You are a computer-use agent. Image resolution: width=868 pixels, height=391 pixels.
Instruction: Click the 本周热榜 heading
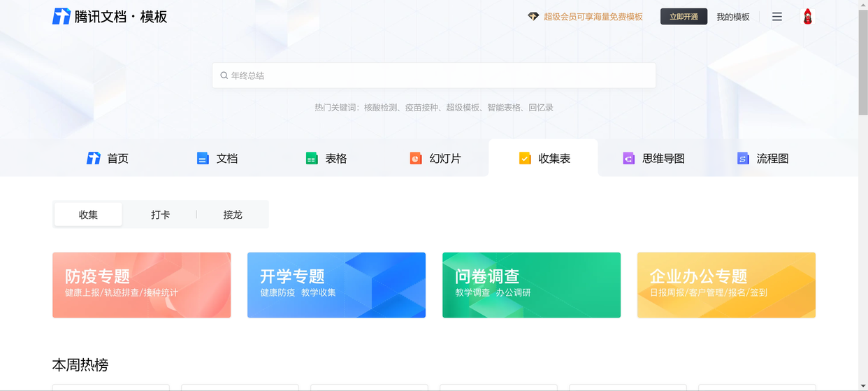pyautogui.click(x=80, y=365)
